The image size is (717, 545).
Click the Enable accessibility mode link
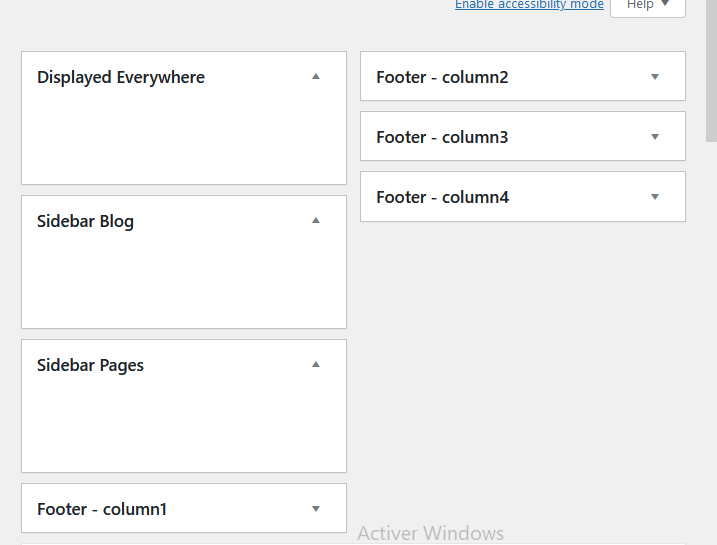[x=529, y=5]
